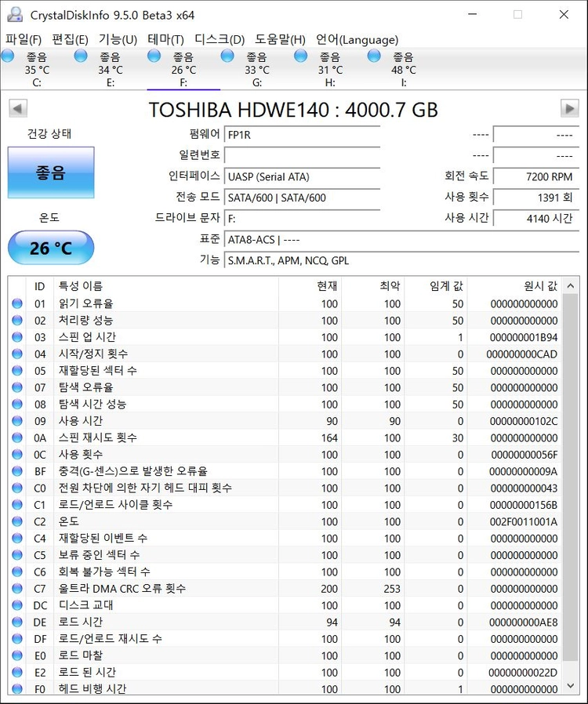The width and height of the screenshot is (588, 704).
Task: Click the 인터페이스 field UASP (Serial ATA)
Action: pos(302,176)
